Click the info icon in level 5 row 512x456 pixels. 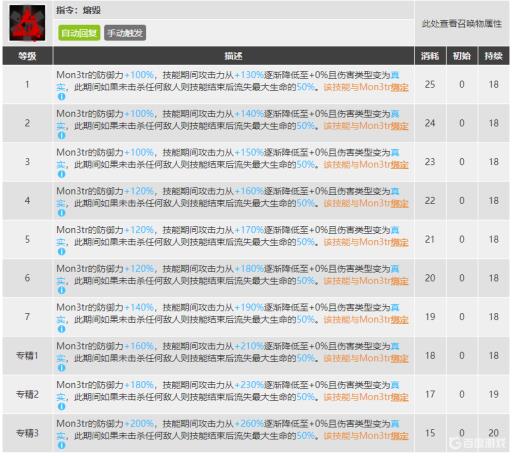tap(61, 251)
